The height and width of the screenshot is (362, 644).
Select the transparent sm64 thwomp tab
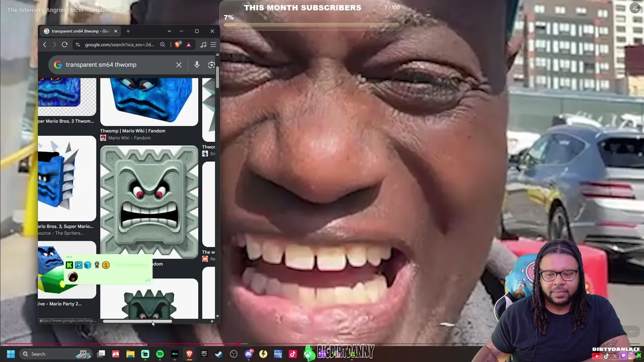tap(80, 31)
